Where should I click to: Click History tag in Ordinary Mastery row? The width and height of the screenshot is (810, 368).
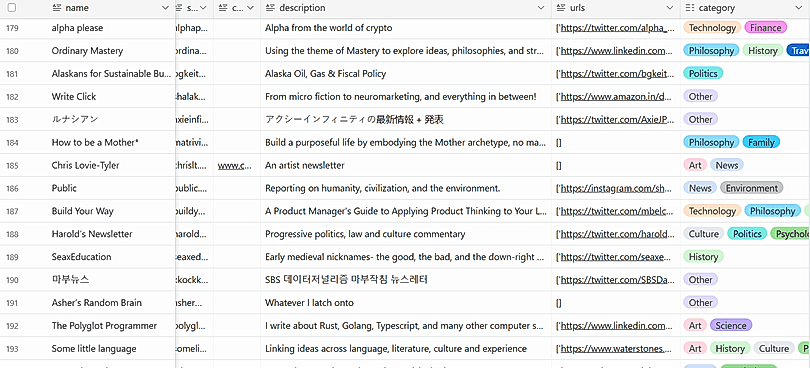[x=762, y=51]
